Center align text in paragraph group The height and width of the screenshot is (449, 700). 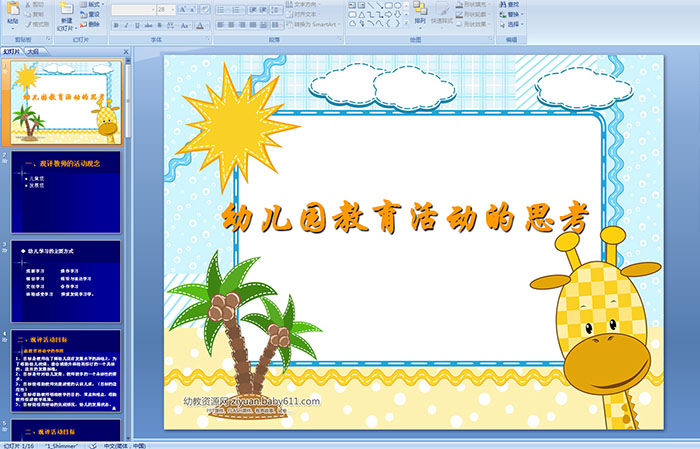(231, 25)
